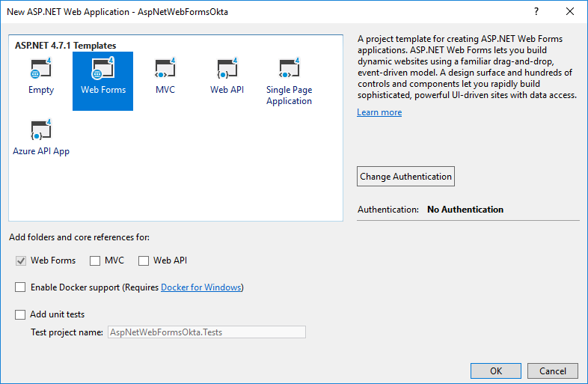588x384 pixels.
Task: Click the Web Forms template label text
Action: 103,90
